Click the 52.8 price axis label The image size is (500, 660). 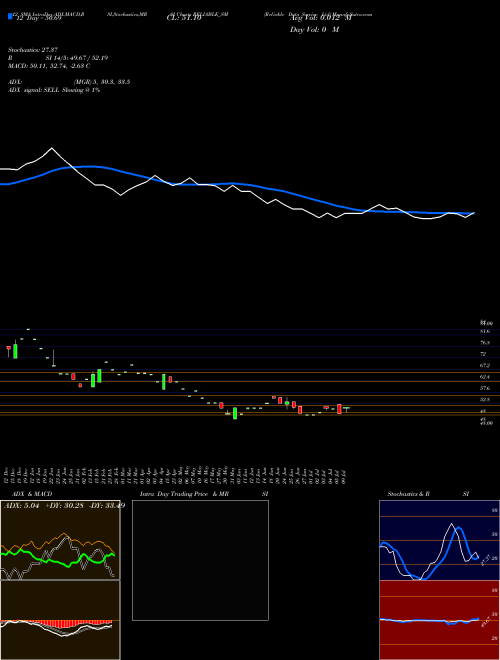485,399
